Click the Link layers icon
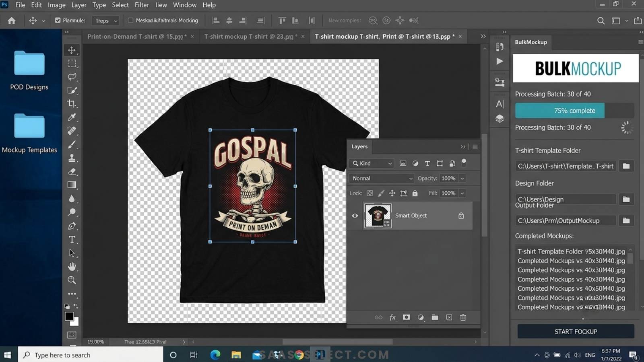This screenshot has height=362, width=644. (x=378, y=317)
